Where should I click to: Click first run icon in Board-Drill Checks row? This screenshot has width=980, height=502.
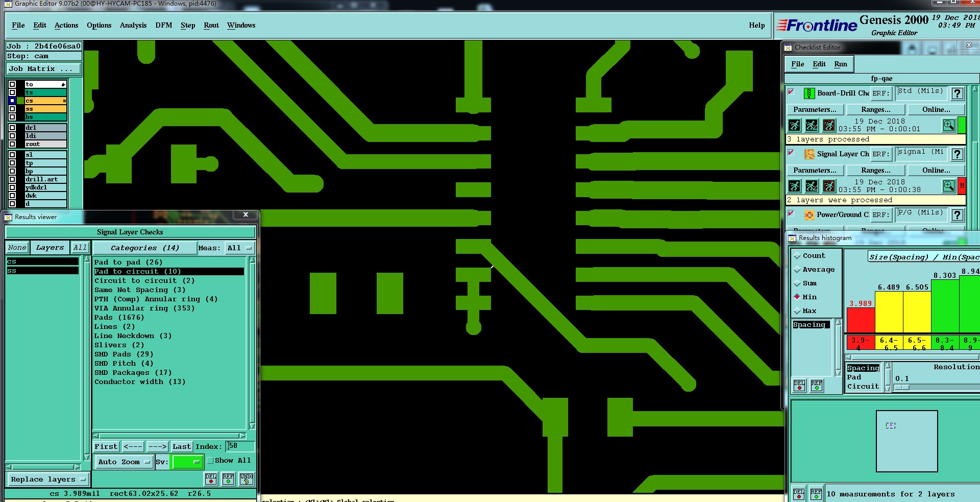(x=794, y=125)
